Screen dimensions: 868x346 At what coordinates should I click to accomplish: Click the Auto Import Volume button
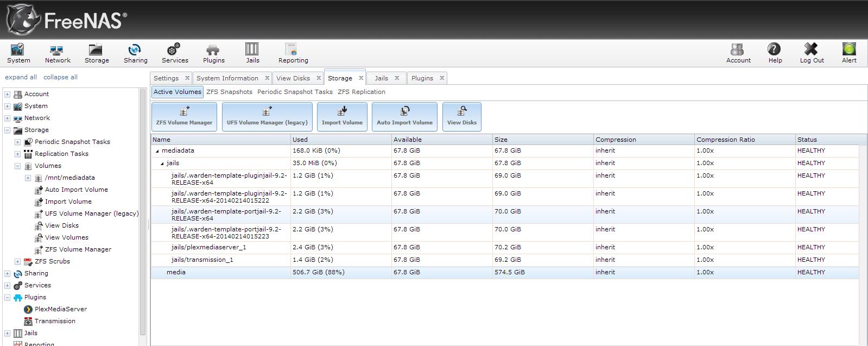(404, 117)
